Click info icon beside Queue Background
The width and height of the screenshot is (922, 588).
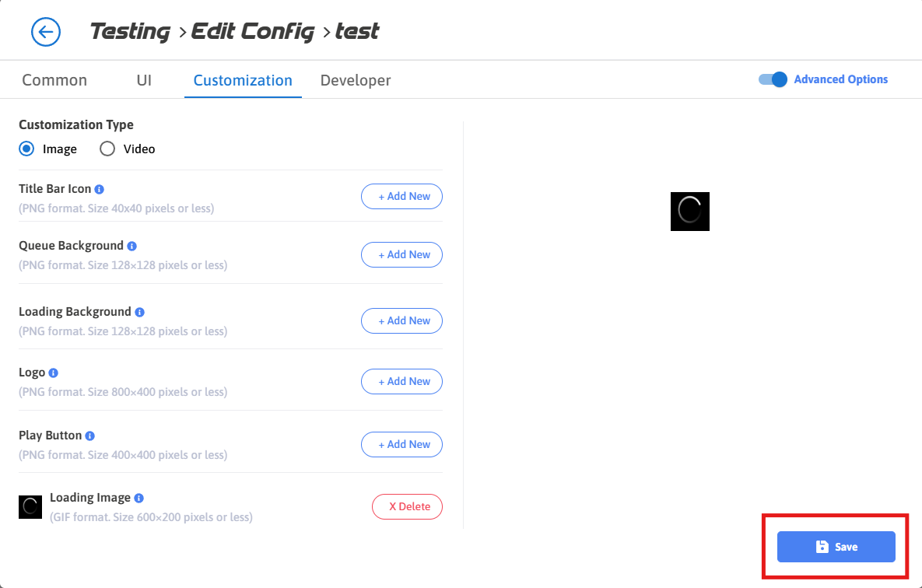[132, 246]
